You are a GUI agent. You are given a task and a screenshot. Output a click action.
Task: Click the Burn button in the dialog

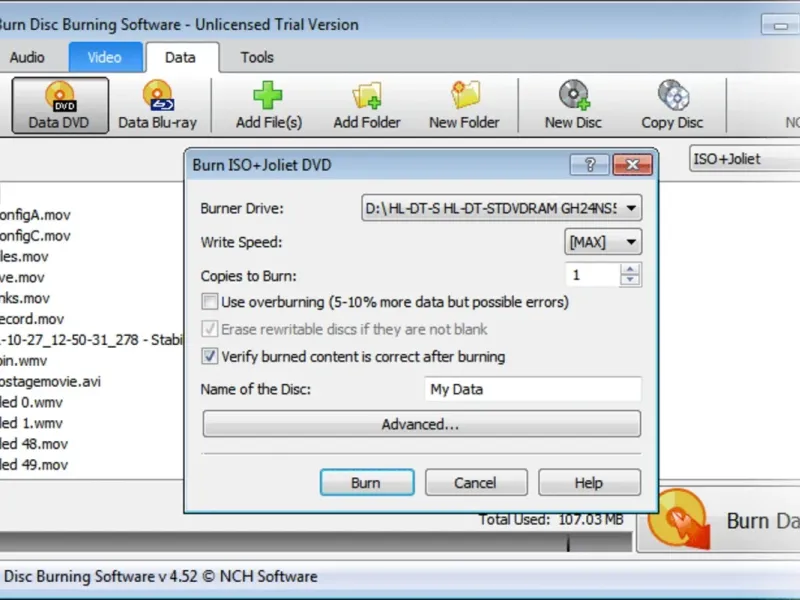coord(367,482)
